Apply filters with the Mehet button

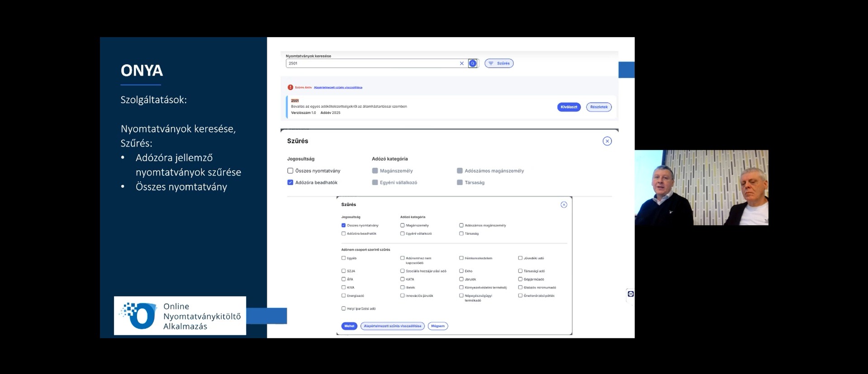coord(349,326)
